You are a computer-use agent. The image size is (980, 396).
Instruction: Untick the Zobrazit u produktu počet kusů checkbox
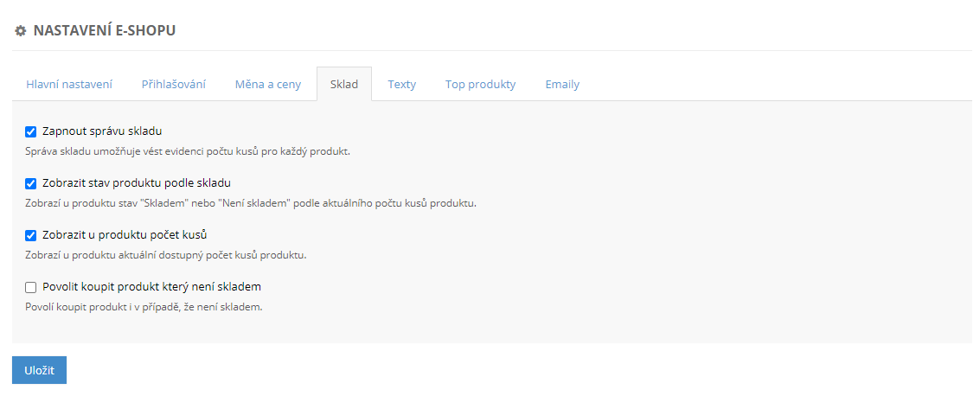(31, 235)
